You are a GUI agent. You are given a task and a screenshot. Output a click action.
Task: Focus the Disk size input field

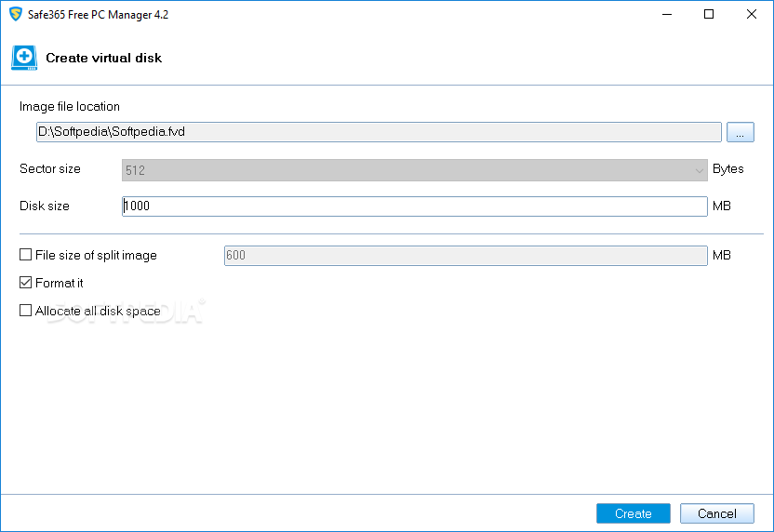[414, 206]
